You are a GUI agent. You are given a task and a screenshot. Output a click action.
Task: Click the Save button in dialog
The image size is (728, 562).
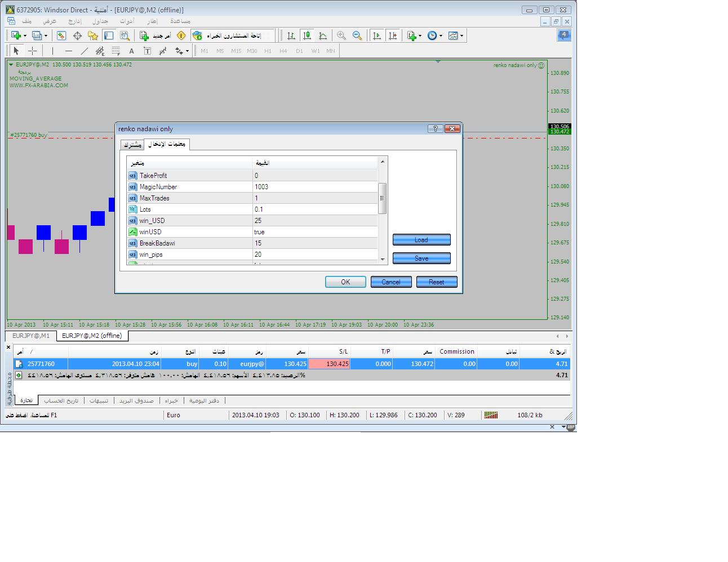coord(421,258)
